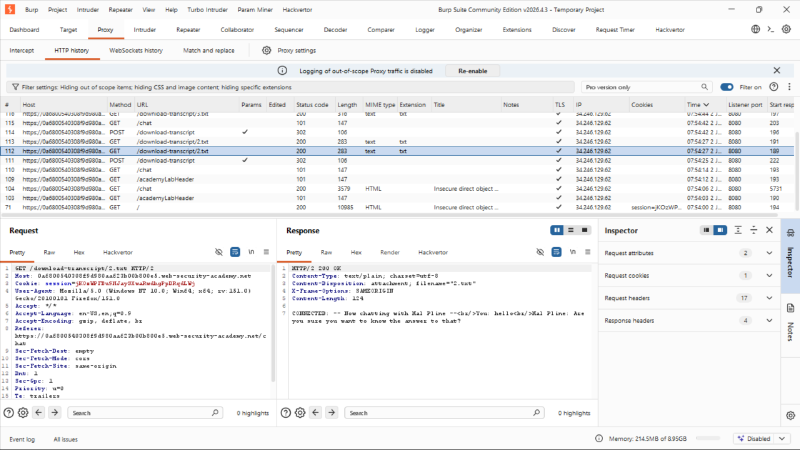
Task: Click the filter funnel icon
Action: [15, 87]
